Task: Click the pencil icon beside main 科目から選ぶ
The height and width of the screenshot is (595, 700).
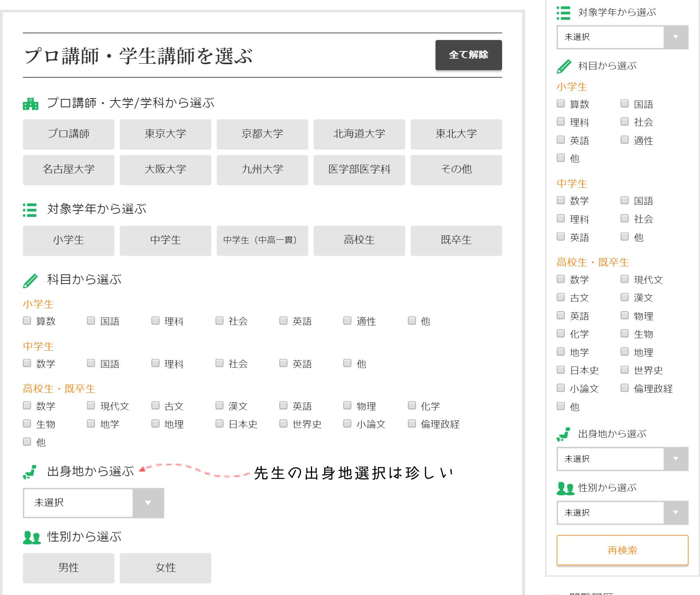Action: [x=30, y=281]
